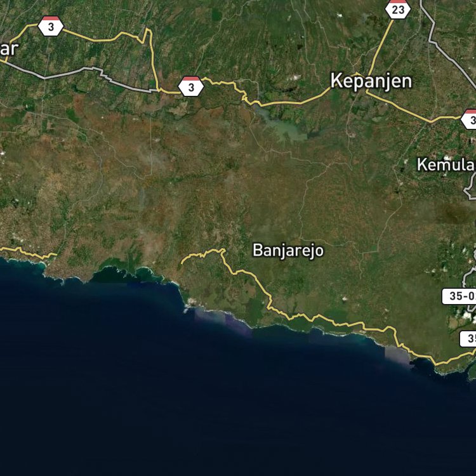Click the truncated 'ar' city label

[9, 49]
